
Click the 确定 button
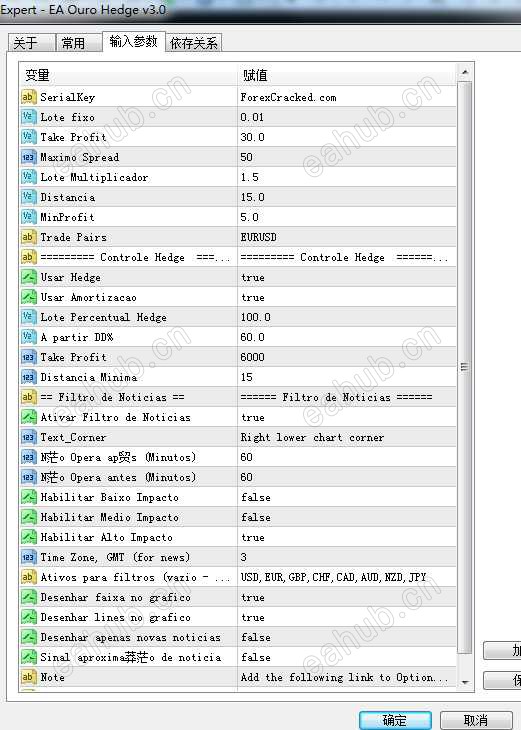395,720
